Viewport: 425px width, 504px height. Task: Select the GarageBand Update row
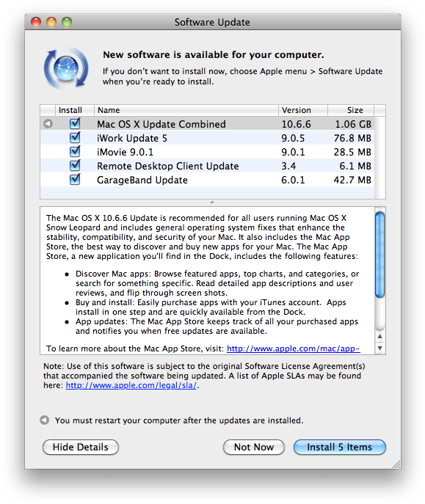(x=207, y=180)
